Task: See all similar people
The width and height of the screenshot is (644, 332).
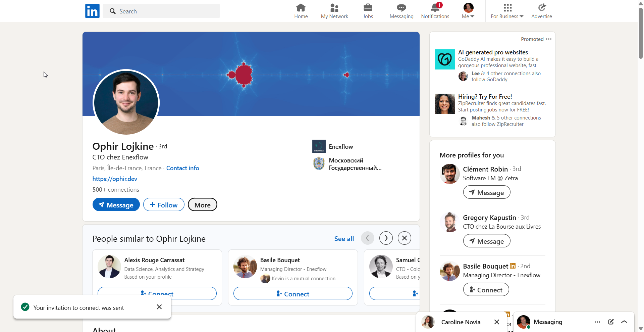Action: click(x=344, y=239)
